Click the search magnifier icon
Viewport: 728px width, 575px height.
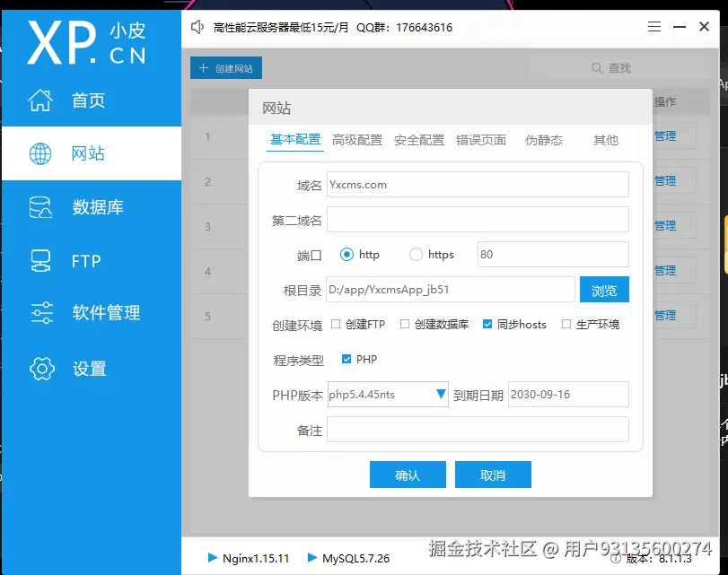(x=597, y=68)
